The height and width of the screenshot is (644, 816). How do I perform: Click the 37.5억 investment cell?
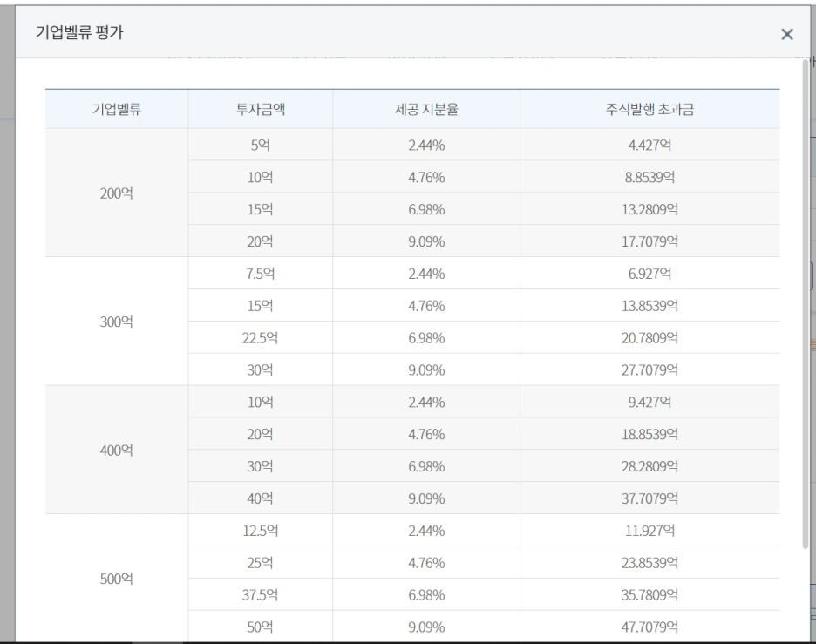(260, 594)
